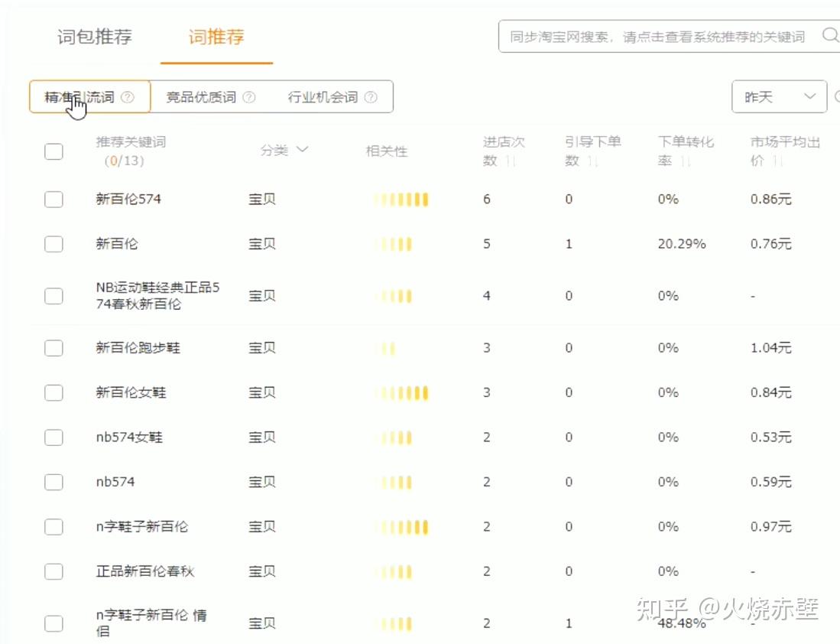Check the 新百伦女鞋 keyword row
The height and width of the screenshot is (644, 840).
(54, 392)
